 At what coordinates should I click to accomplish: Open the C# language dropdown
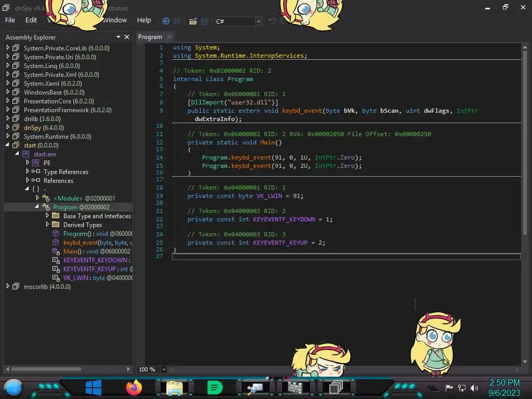click(259, 21)
